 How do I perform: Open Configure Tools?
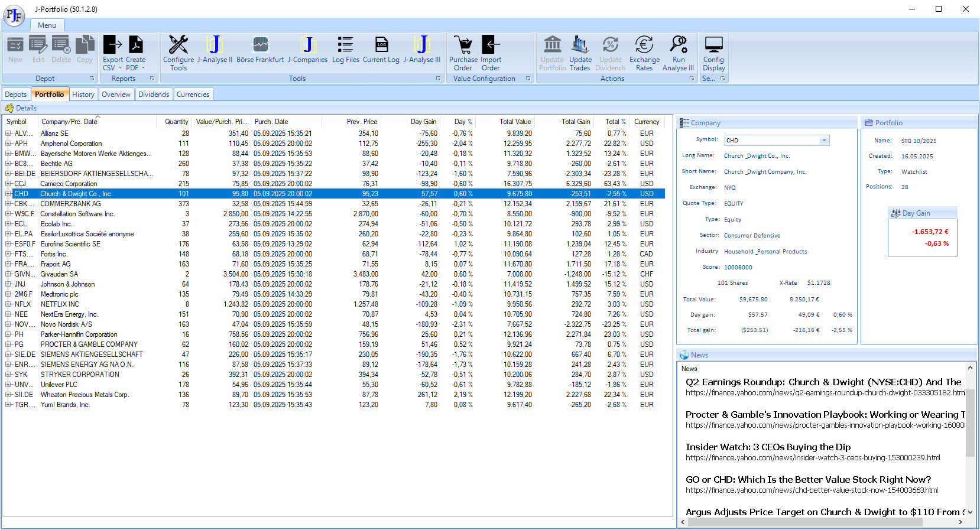[x=178, y=45]
